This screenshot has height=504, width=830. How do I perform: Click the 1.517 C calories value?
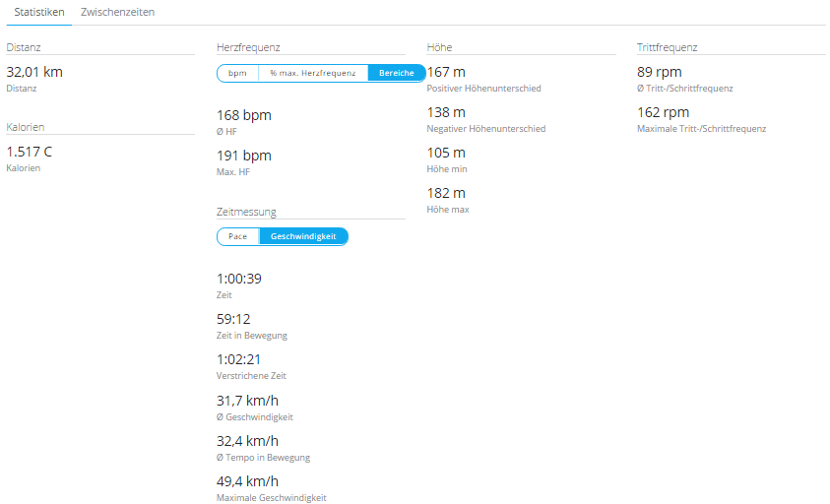(30, 152)
